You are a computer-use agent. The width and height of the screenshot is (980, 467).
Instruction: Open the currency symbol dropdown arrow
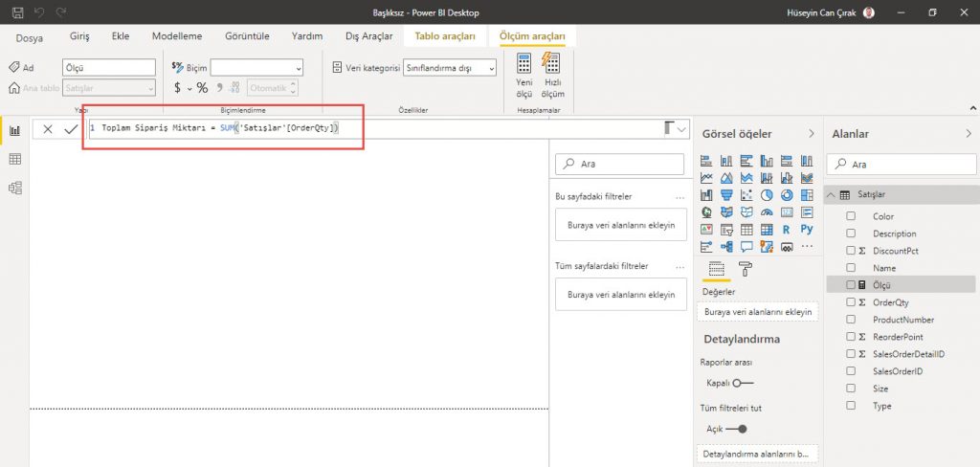(189, 89)
